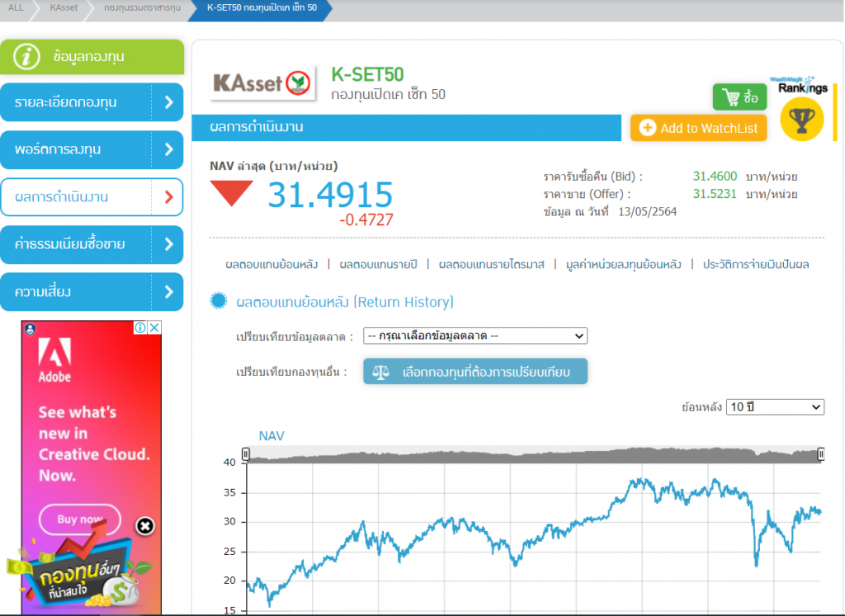Click the ALL breadcrumb

(x=16, y=8)
